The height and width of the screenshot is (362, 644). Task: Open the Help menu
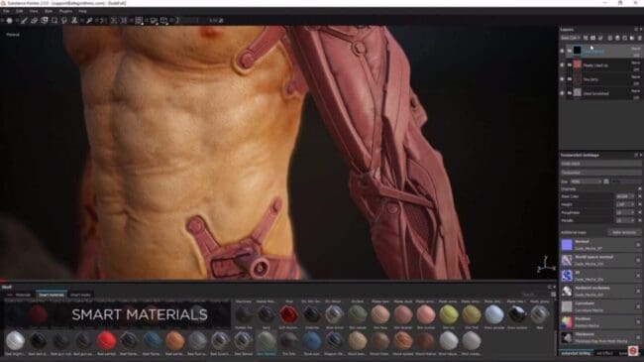click(x=82, y=11)
